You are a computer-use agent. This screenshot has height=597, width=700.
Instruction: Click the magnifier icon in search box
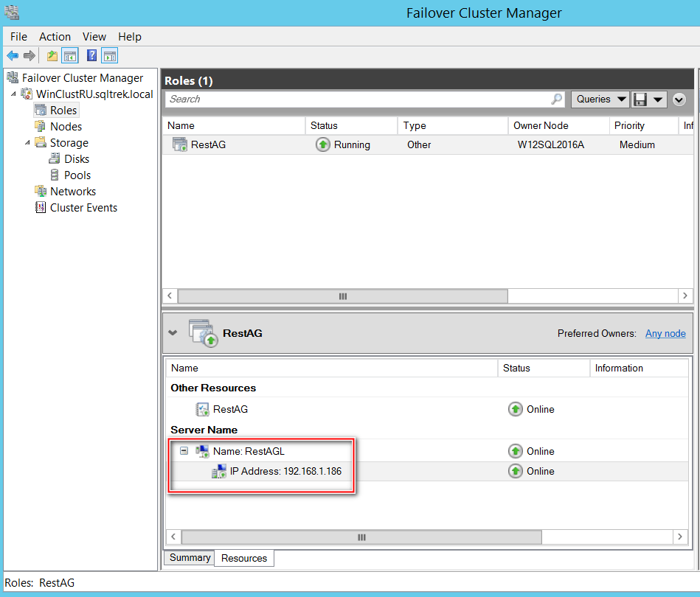tap(556, 99)
